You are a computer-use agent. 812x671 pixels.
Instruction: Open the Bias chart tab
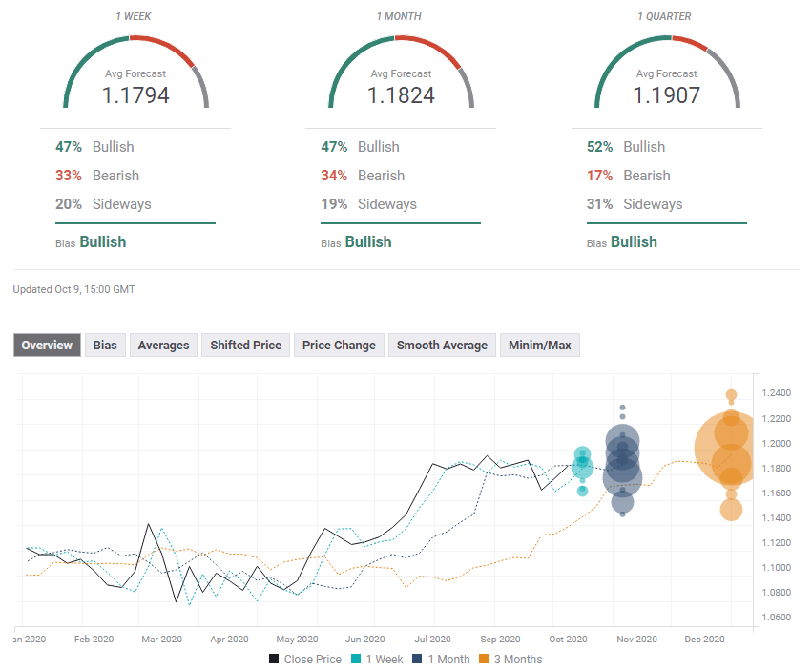pyautogui.click(x=105, y=346)
